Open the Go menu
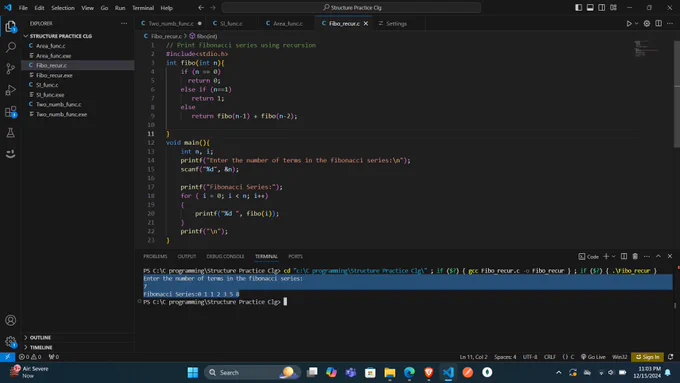The width and height of the screenshot is (680, 383). point(104,8)
